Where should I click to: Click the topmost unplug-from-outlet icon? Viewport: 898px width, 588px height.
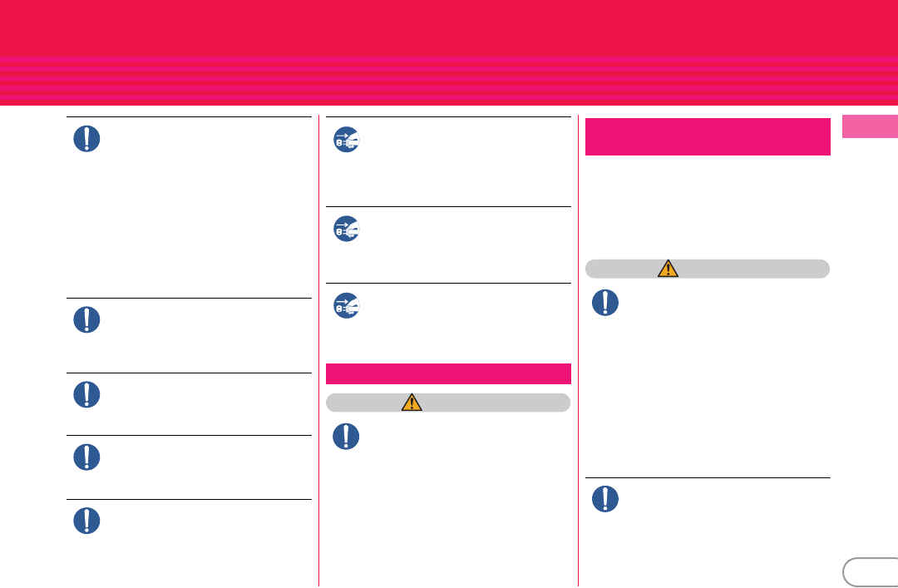(x=347, y=139)
